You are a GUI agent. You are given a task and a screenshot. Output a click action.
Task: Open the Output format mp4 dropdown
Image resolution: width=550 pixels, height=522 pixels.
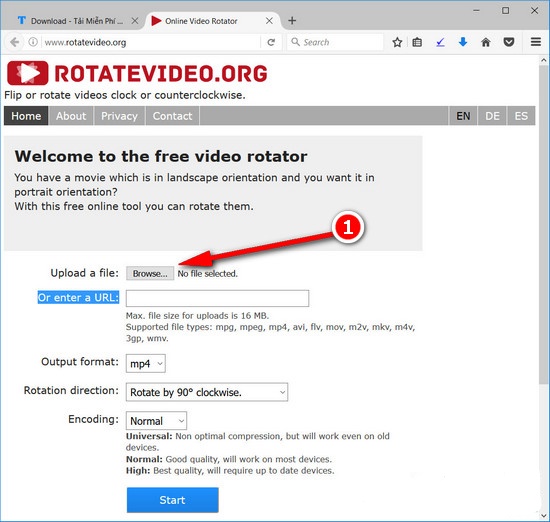[x=146, y=363]
